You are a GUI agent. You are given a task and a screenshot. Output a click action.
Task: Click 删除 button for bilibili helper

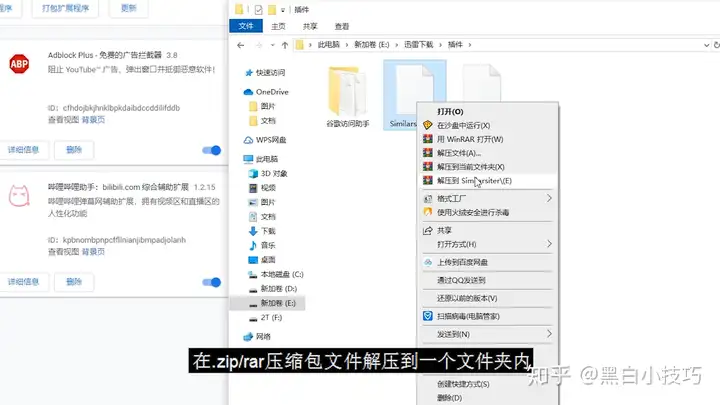[74, 282]
